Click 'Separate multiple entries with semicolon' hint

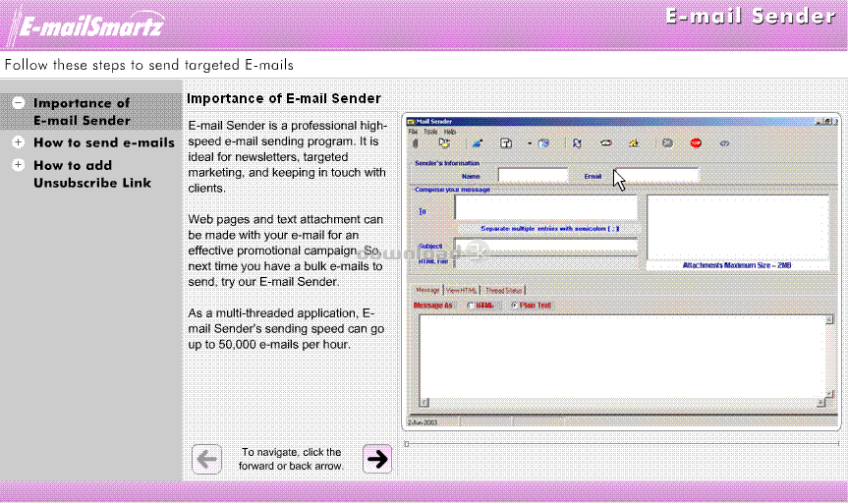point(550,229)
